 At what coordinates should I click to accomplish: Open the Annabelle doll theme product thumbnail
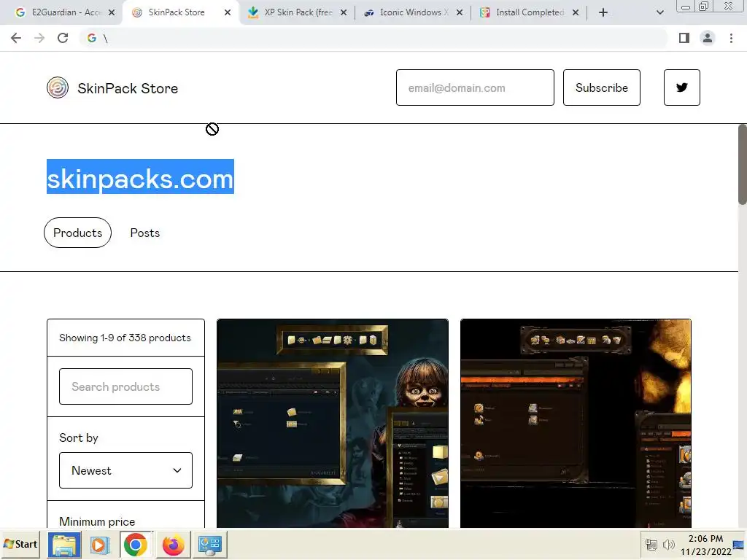click(333, 424)
